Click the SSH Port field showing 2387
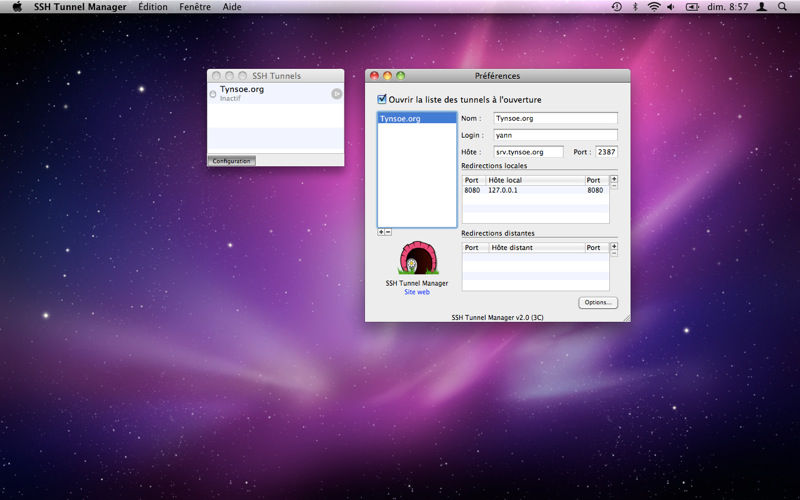 607,152
